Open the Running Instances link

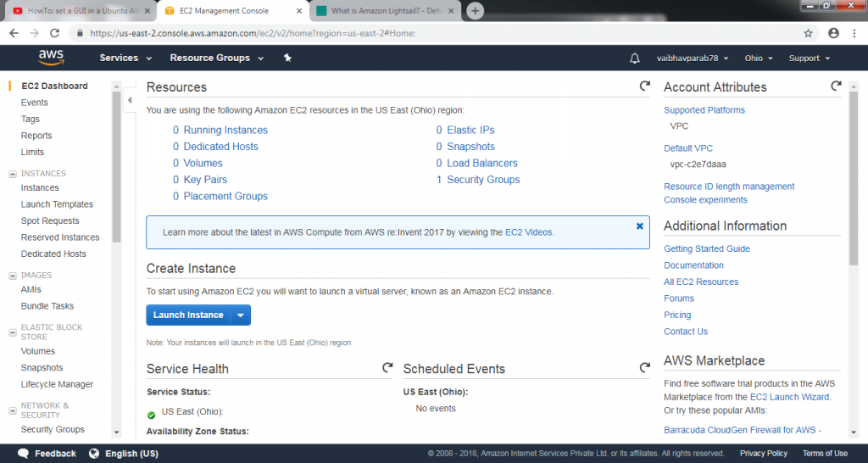tap(225, 130)
